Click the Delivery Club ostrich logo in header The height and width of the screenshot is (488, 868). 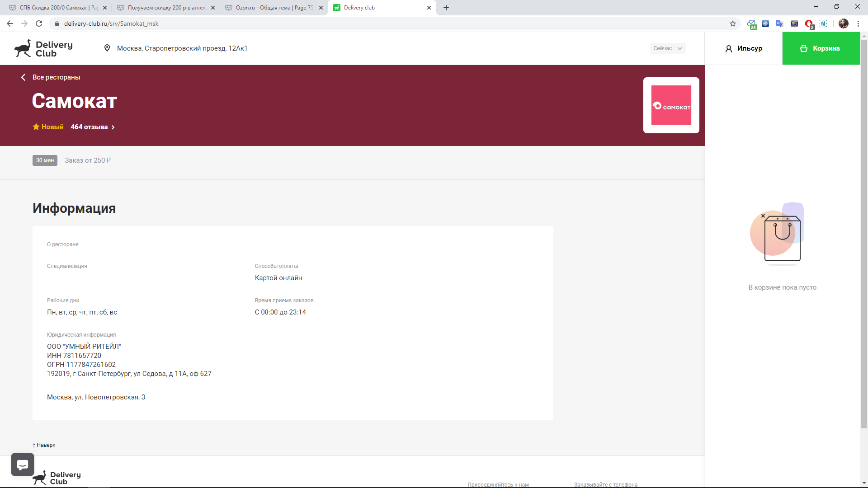tap(43, 48)
